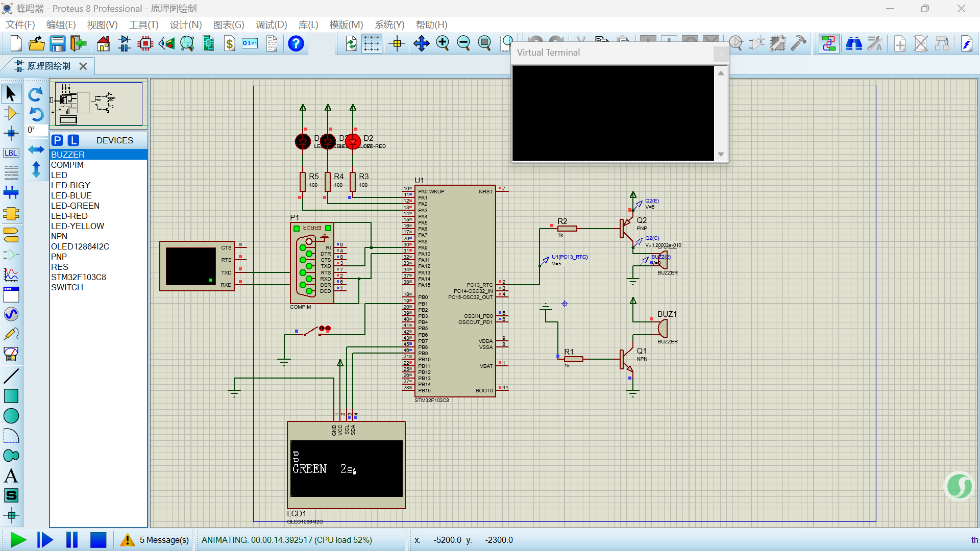Select the 2D Graphics Circle tool
Image resolution: width=980 pixels, height=551 pixels.
point(11,416)
